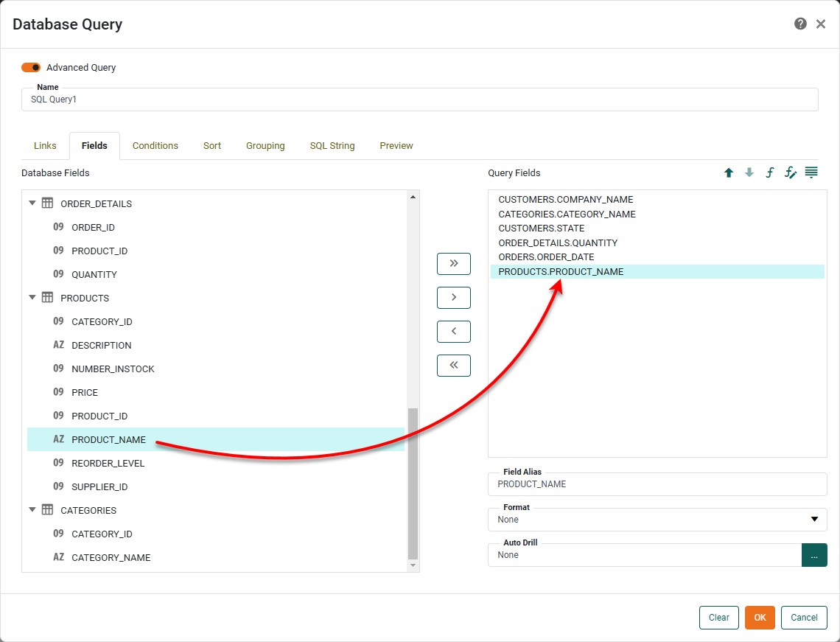
Task: Select QUANTITY under ORDER_DETAILS
Action: click(94, 274)
